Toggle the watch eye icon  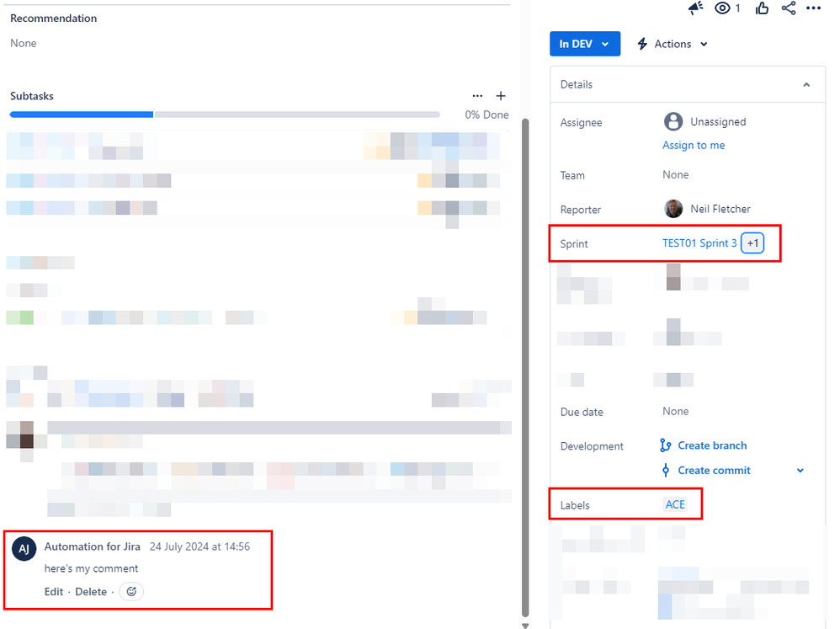pyautogui.click(x=722, y=8)
